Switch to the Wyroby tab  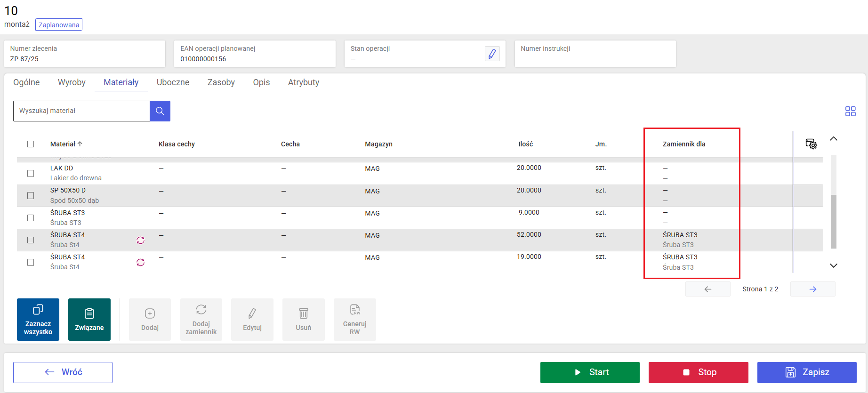72,82
